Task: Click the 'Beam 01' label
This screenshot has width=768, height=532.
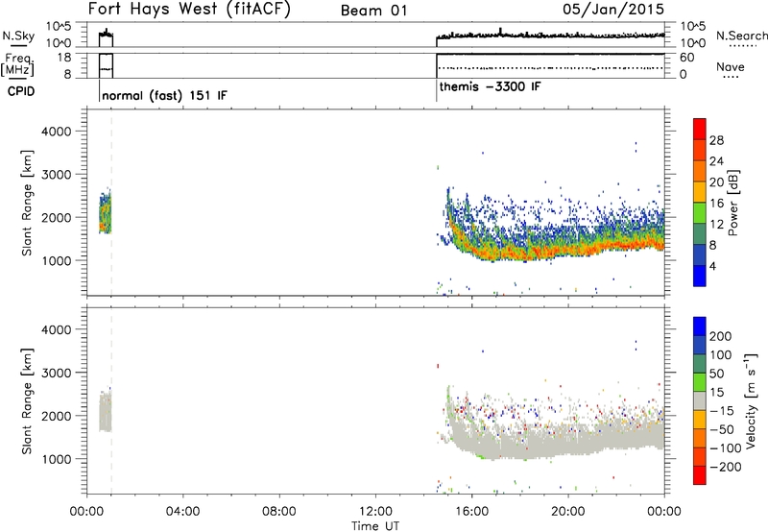Action: click(374, 11)
